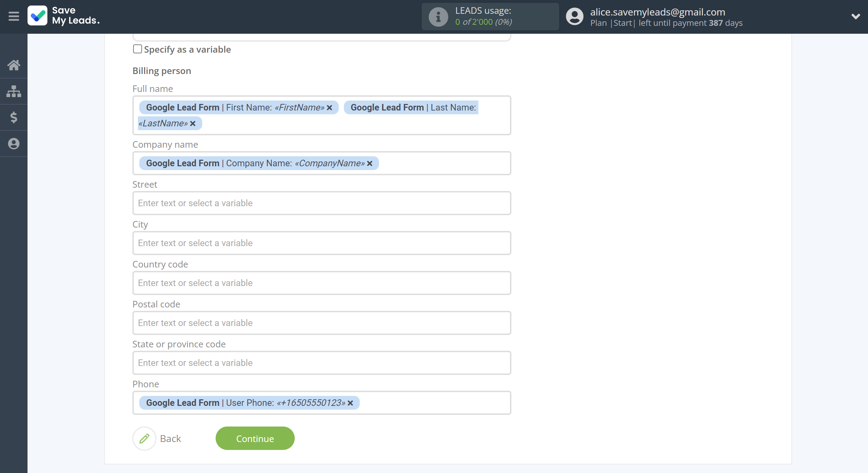Check Specify as a variable

pyautogui.click(x=138, y=49)
